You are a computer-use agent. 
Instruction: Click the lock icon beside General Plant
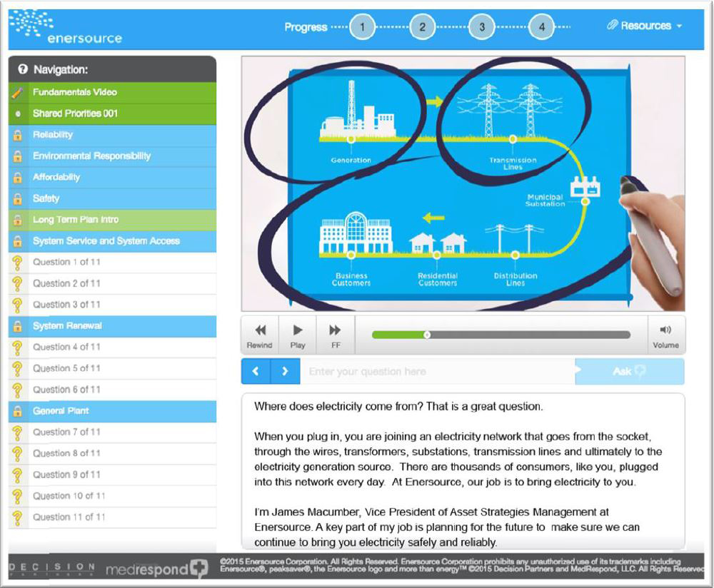pyautogui.click(x=18, y=411)
